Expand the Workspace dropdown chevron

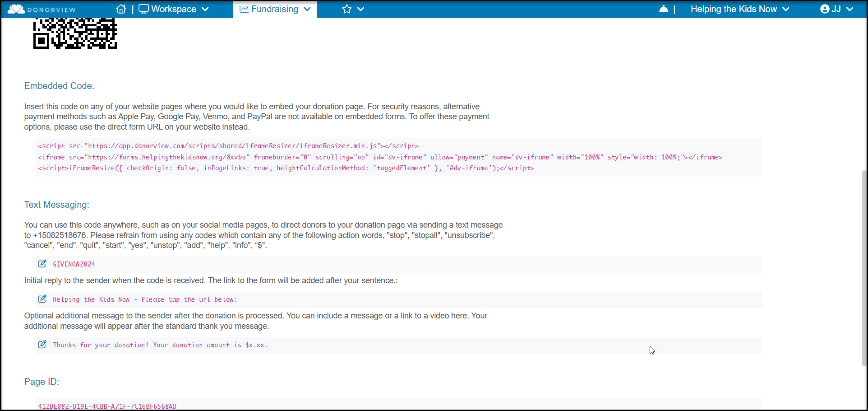(205, 9)
